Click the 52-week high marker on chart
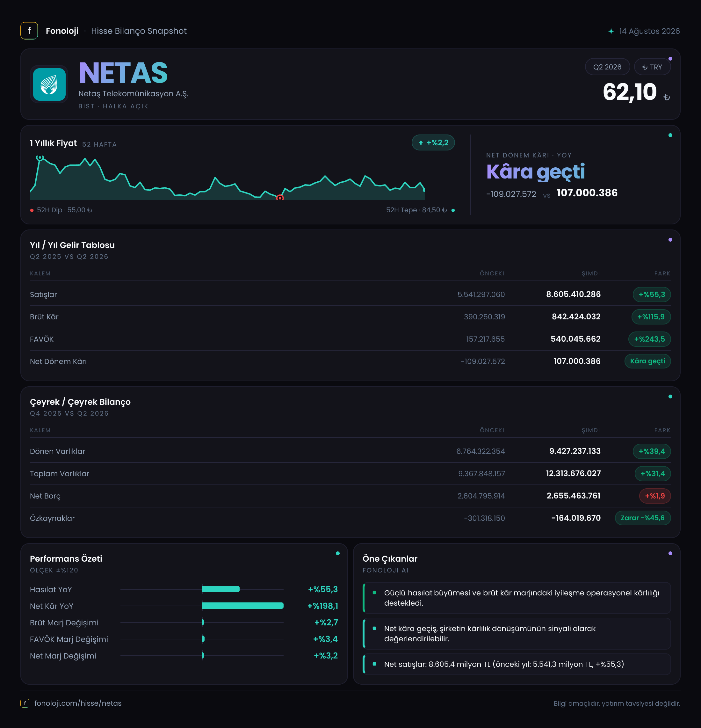 point(40,157)
